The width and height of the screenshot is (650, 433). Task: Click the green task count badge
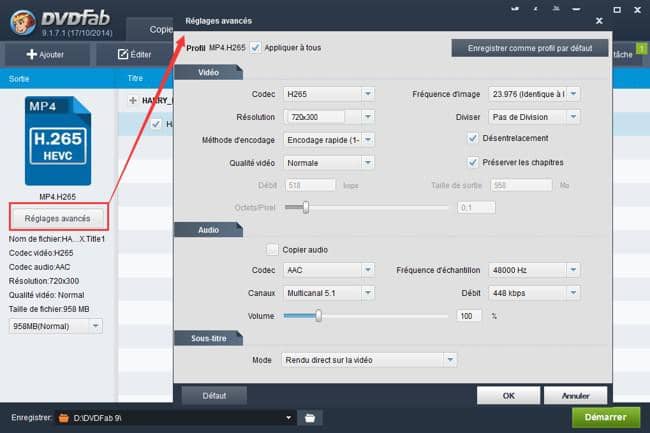click(x=641, y=49)
